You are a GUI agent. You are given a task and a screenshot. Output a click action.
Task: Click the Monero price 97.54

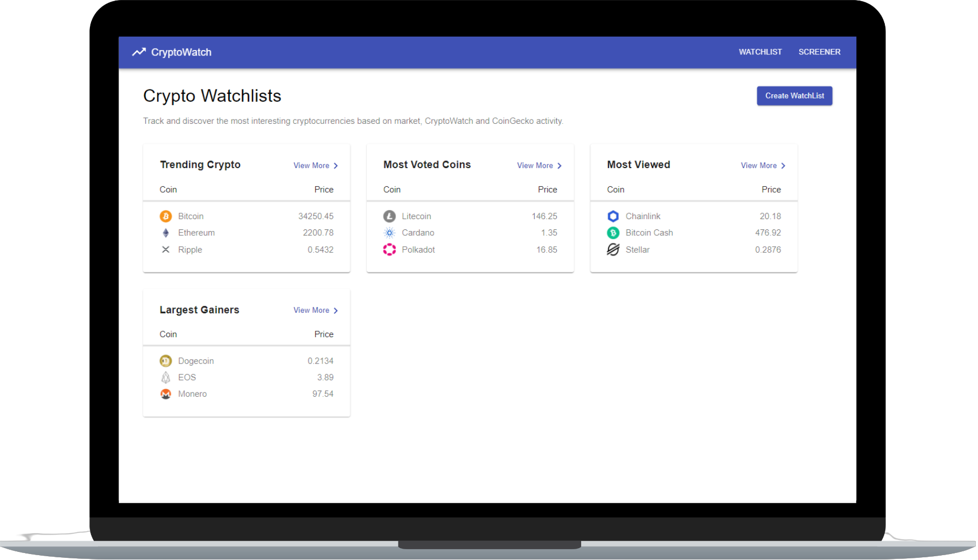coord(323,394)
